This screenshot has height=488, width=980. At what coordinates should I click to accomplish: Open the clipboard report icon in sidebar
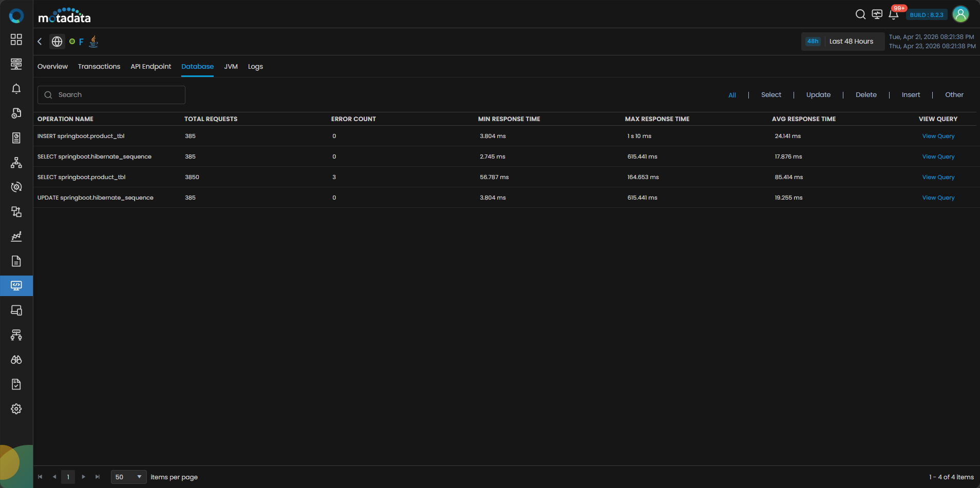16,138
